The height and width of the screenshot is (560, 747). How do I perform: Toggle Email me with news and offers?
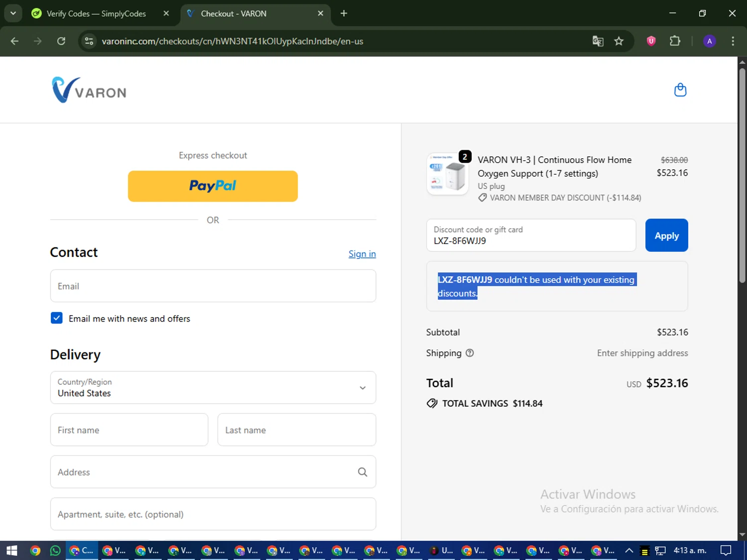coord(57,318)
